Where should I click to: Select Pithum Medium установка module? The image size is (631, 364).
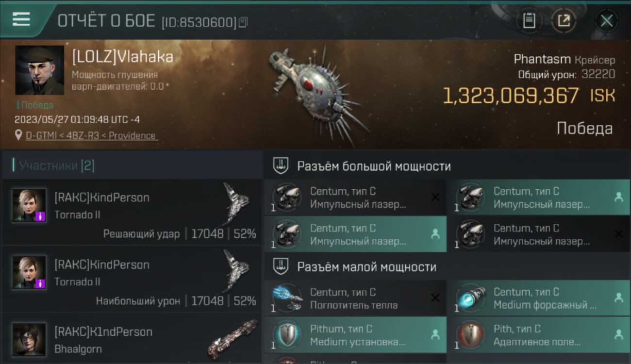click(x=355, y=335)
